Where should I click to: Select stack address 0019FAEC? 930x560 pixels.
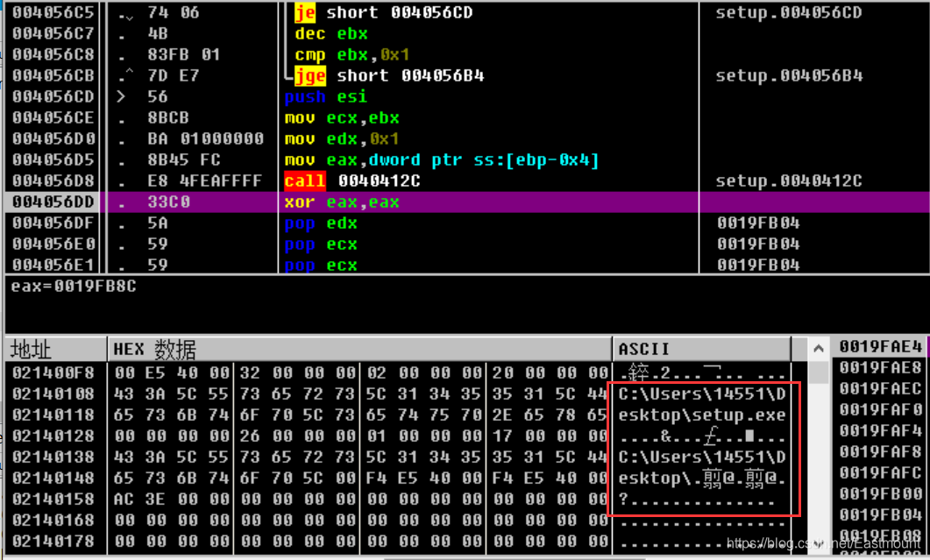click(x=880, y=388)
